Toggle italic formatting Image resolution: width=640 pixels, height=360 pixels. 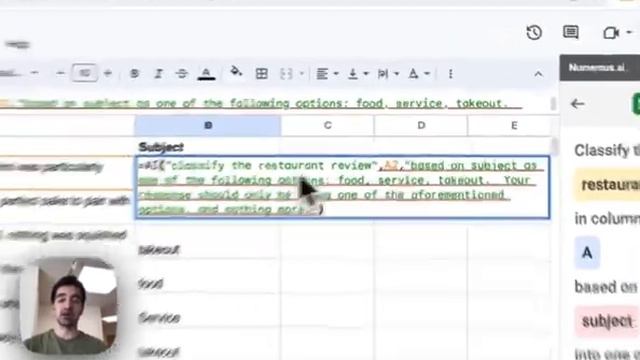(158, 73)
